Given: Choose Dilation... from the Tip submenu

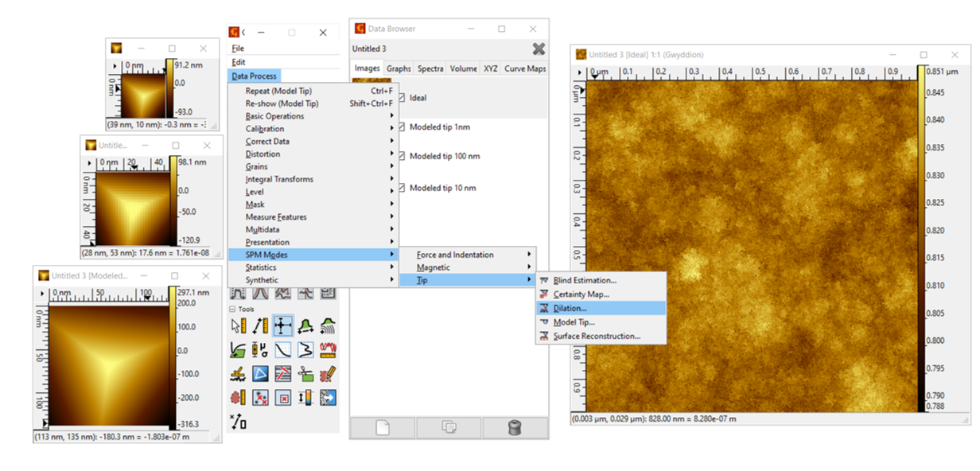Looking at the screenshot, I should pos(570,308).
